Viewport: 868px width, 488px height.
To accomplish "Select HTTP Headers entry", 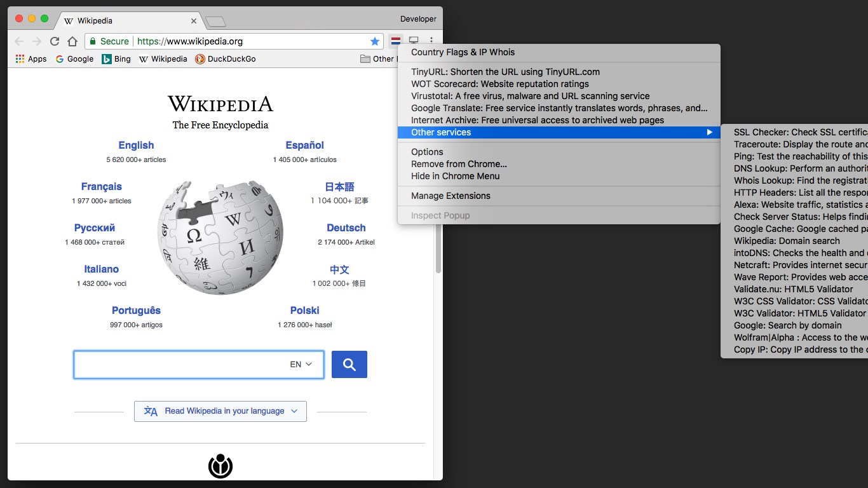I will pos(794,193).
